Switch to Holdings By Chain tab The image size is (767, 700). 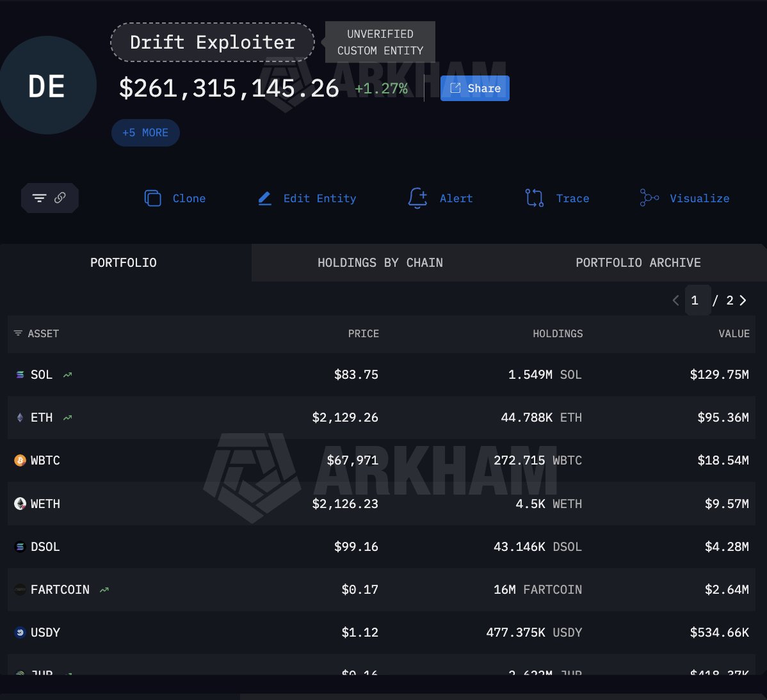(380, 262)
